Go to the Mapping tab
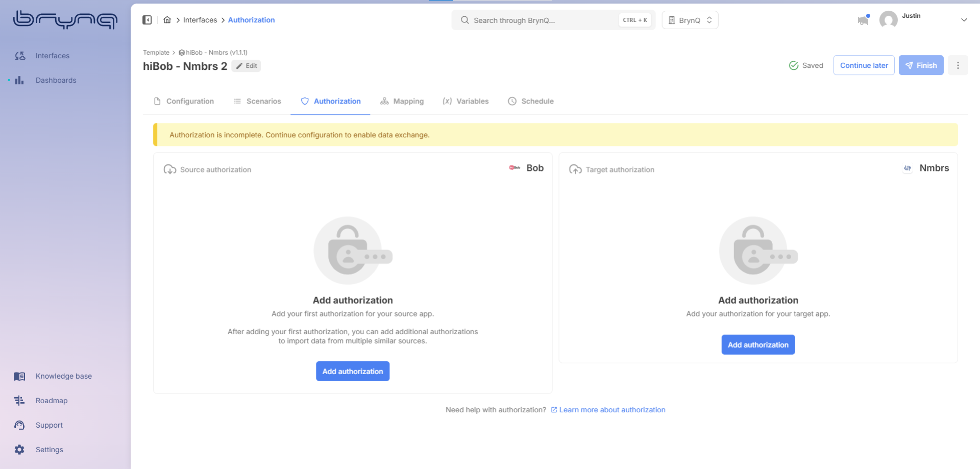 coord(402,101)
